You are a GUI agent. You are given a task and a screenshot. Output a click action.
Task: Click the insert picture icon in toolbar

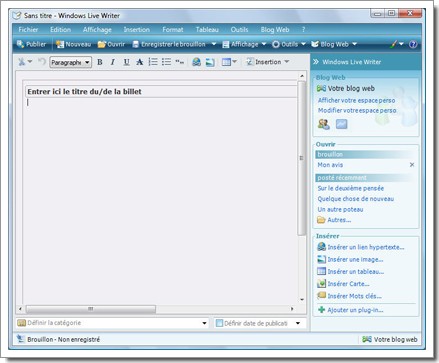tap(210, 62)
